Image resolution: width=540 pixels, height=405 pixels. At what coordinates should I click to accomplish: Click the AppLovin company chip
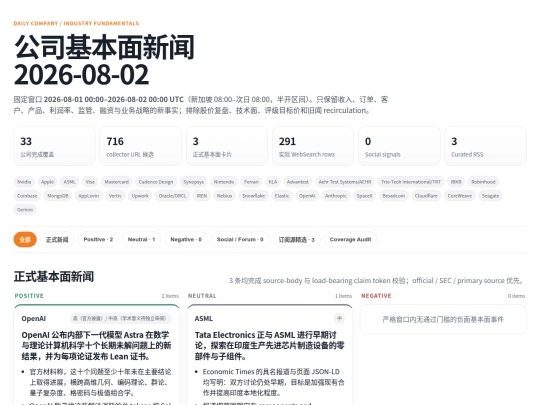pyautogui.click(x=89, y=196)
